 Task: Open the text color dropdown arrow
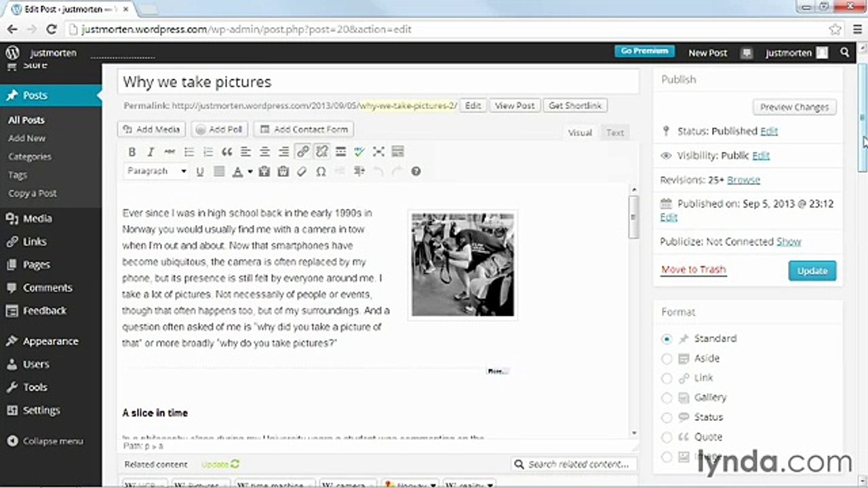250,172
